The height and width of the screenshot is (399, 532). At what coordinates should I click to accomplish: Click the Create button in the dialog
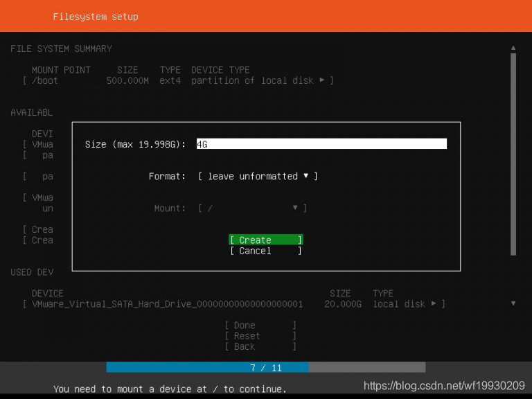[x=266, y=240]
